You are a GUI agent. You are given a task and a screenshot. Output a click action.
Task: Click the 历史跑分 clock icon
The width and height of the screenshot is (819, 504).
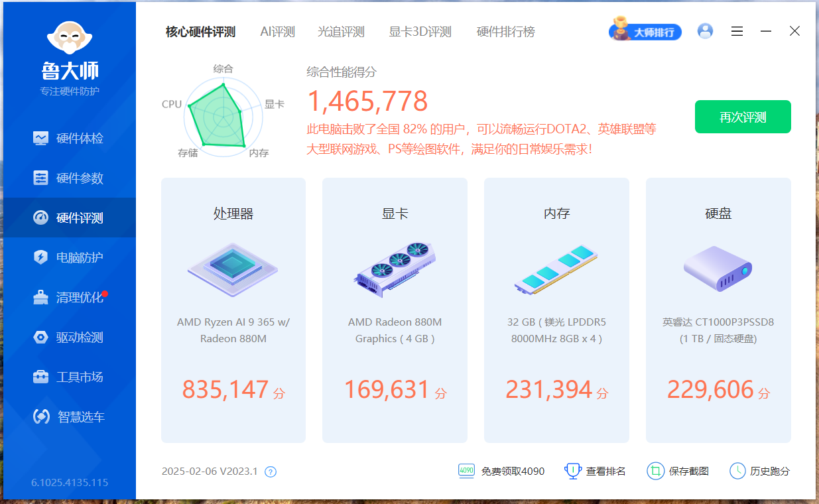point(737,471)
